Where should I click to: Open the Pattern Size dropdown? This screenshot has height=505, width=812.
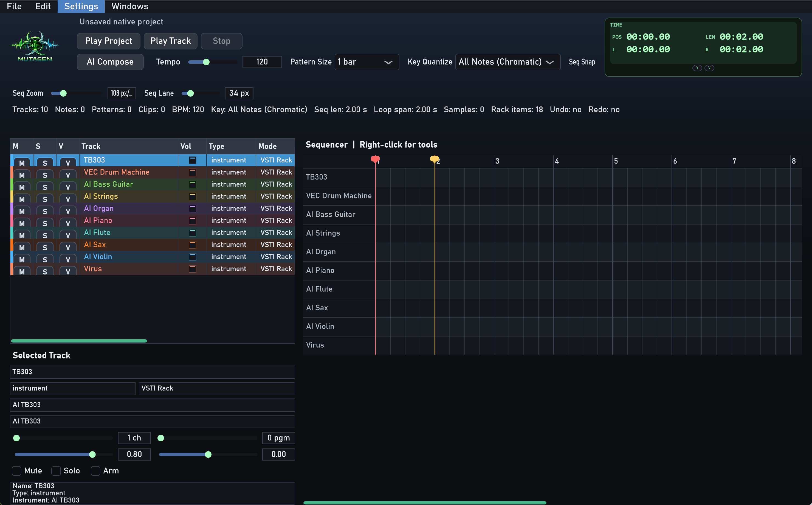click(x=366, y=62)
